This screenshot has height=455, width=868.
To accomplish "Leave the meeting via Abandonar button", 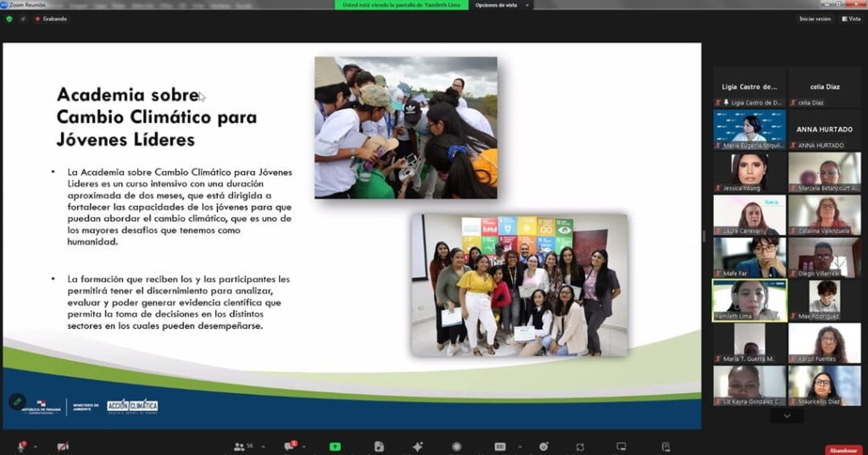I will click(x=843, y=450).
